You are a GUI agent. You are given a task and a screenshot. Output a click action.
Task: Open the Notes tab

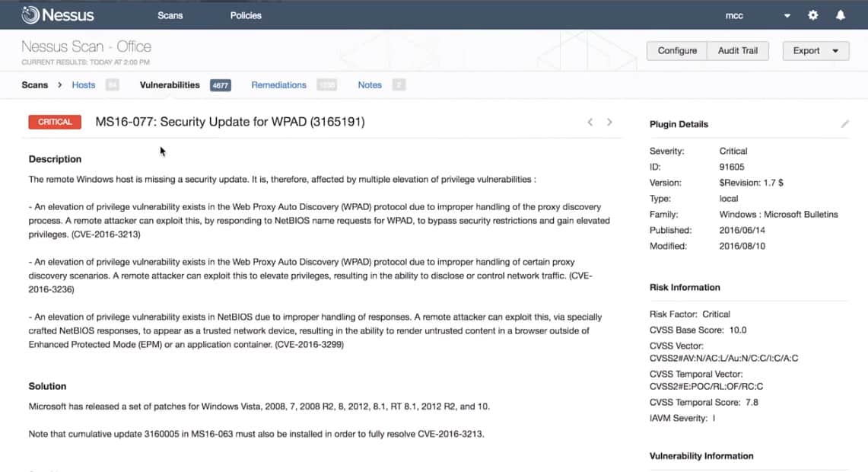370,85
